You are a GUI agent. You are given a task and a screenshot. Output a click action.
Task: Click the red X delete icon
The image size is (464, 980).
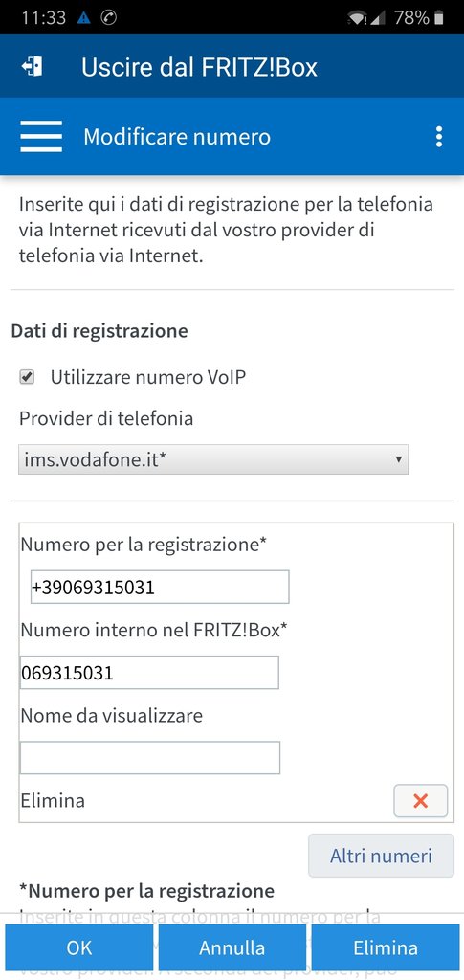[420, 801]
